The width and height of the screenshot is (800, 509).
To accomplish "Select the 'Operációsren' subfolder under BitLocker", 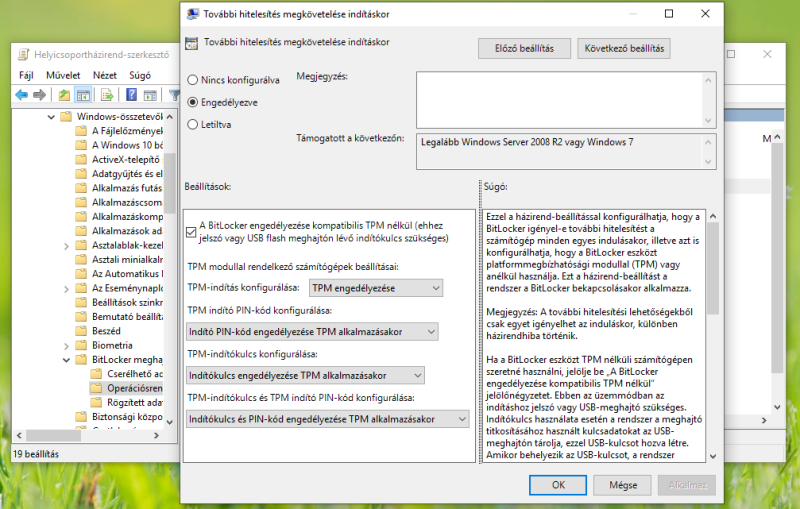I will point(127,388).
